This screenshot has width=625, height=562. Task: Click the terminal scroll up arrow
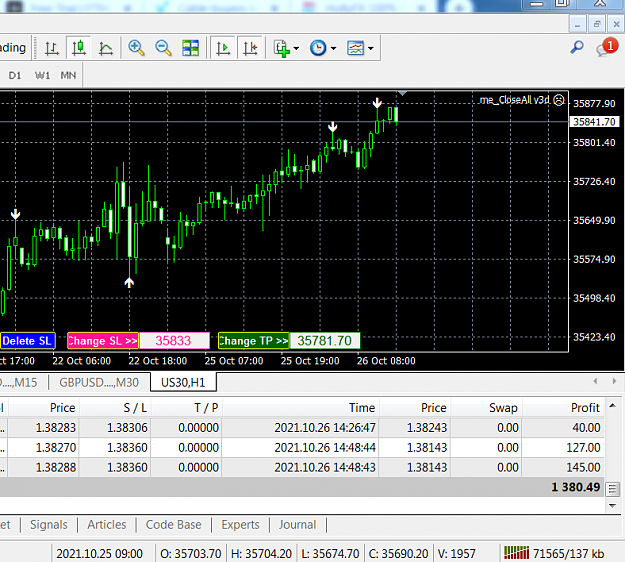pos(613,406)
